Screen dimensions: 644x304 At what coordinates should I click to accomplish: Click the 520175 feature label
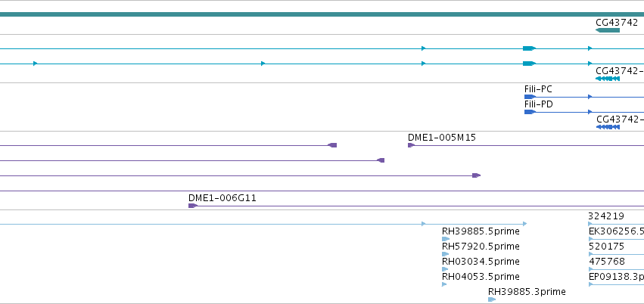[x=606, y=247]
